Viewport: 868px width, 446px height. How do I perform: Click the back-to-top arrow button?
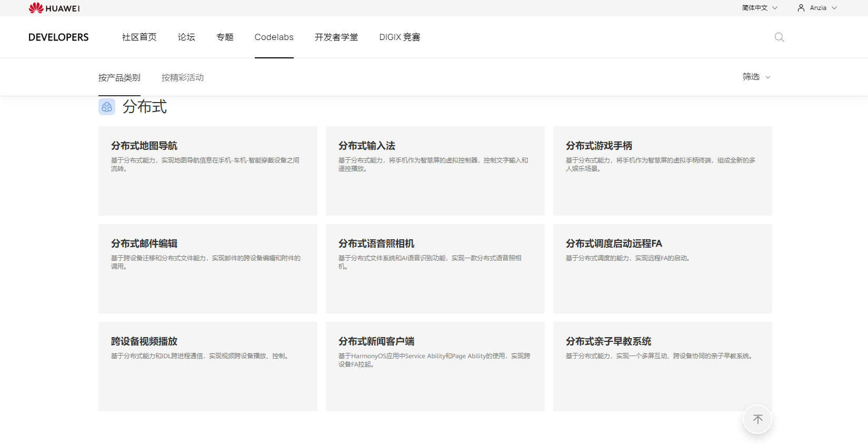click(757, 419)
